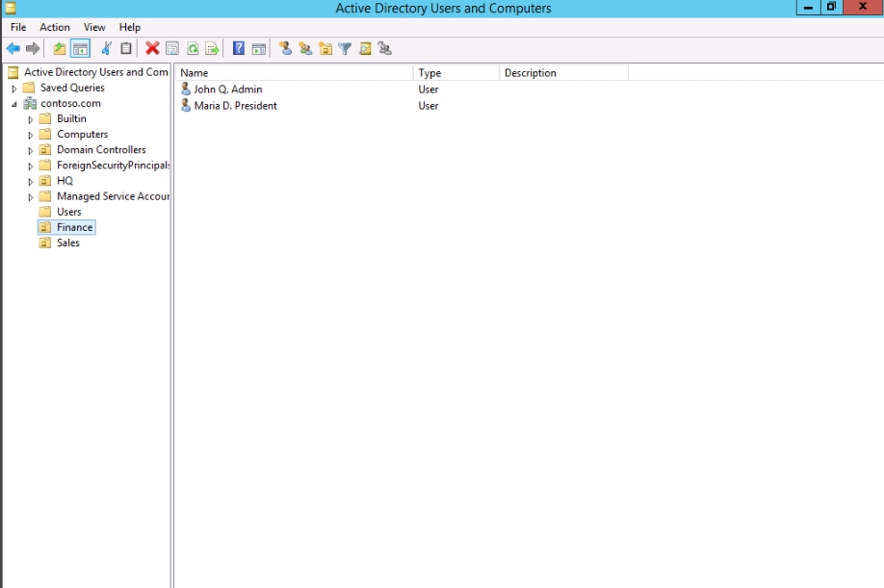Select ForeignSecurityPrincipals in the tree
The height and width of the screenshot is (588, 884).
click(x=113, y=165)
